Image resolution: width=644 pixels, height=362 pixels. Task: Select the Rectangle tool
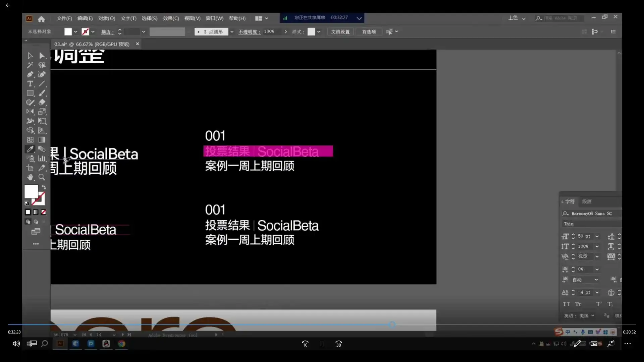pyautogui.click(x=31, y=93)
